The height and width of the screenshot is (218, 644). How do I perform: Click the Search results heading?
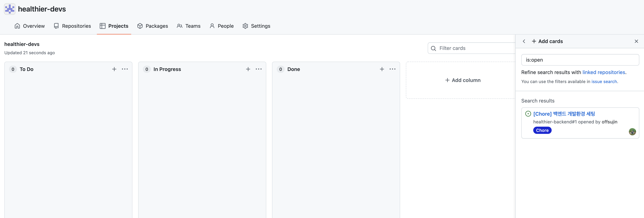pyautogui.click(x=538, y=101)
